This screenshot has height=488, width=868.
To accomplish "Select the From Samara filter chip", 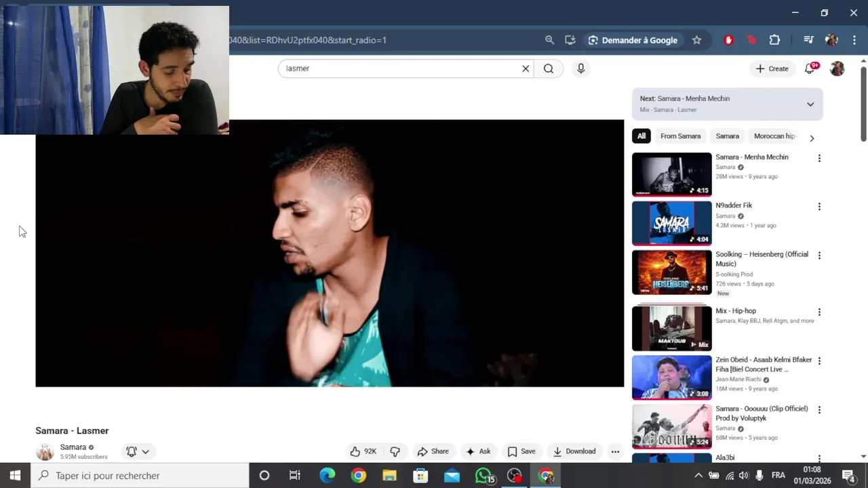I will 680,136.
